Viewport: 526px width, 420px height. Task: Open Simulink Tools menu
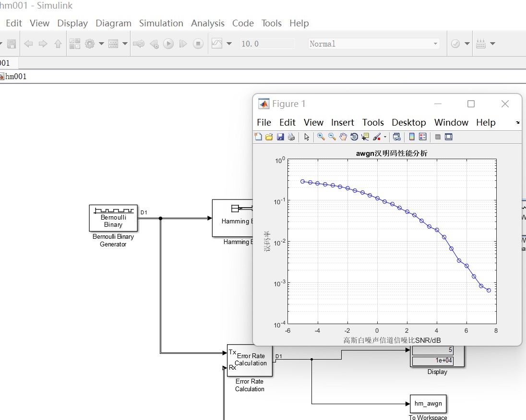point(271,23)
